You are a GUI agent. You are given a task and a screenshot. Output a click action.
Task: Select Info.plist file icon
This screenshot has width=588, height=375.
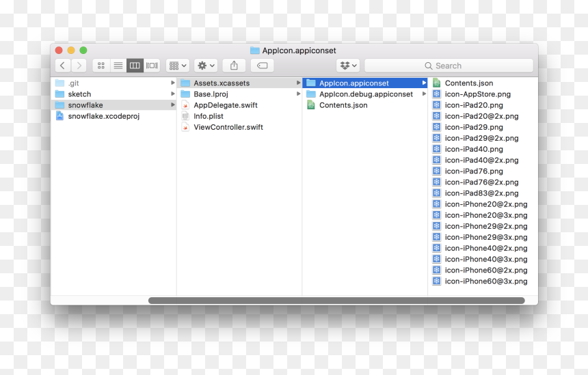click(x=185, y=116)
